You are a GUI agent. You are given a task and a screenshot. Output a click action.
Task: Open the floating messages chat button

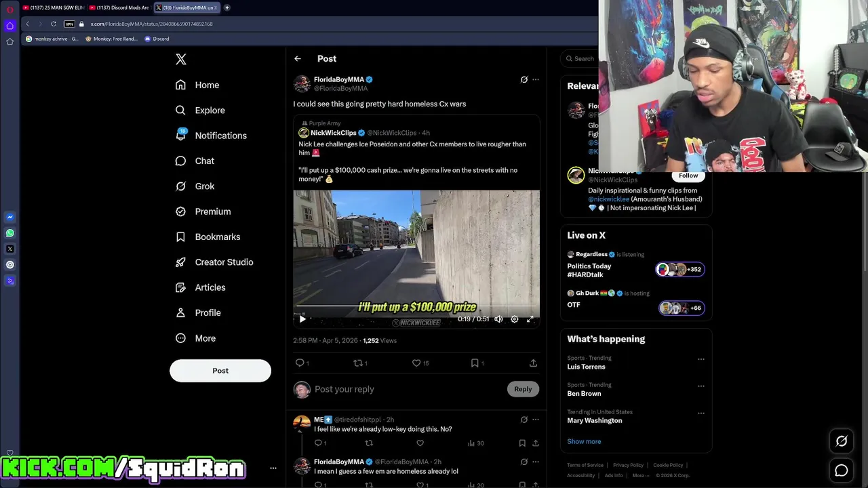pos(842,470)
